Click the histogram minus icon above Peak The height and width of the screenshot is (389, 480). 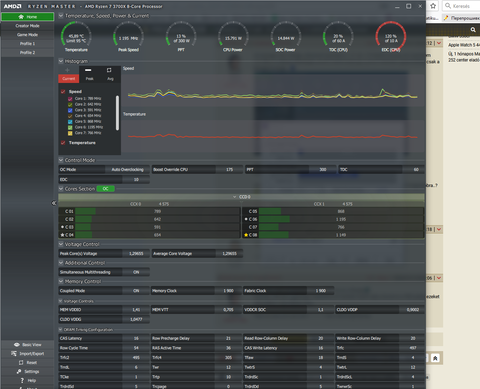(88, 70)
